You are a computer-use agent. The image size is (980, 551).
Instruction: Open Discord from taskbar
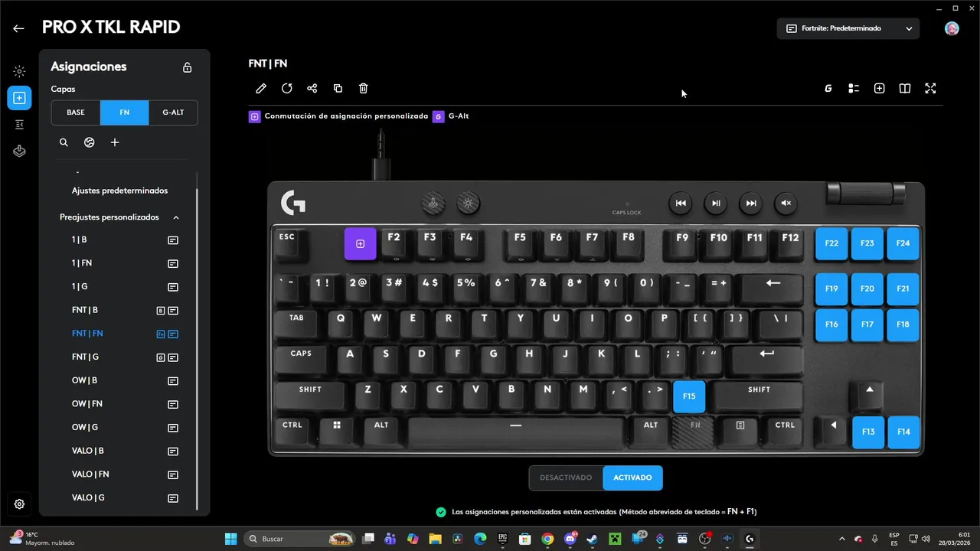[x=570, y=539]
